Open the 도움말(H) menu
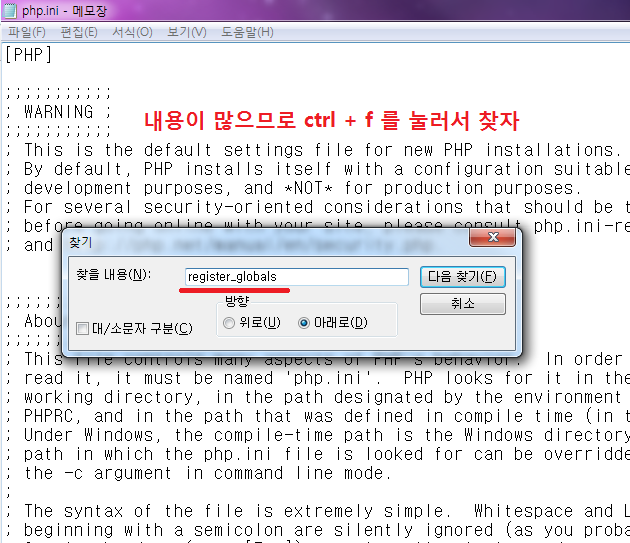 [247, 32]
